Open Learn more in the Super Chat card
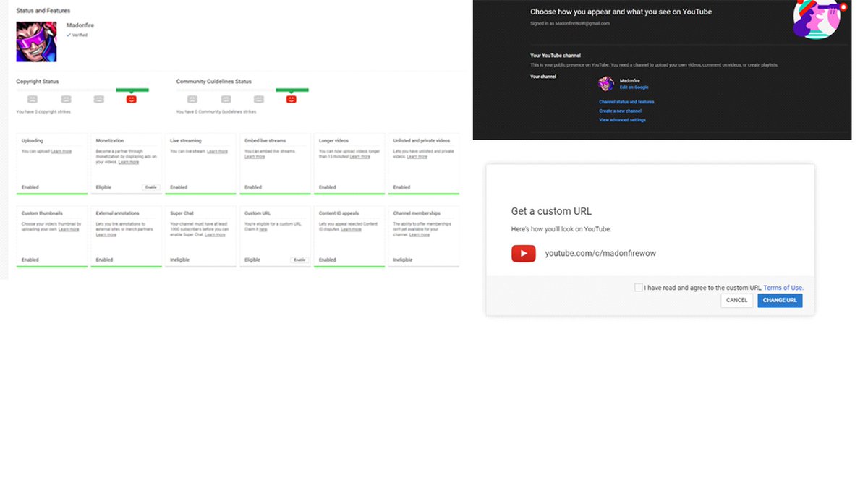 pos(215,234)
